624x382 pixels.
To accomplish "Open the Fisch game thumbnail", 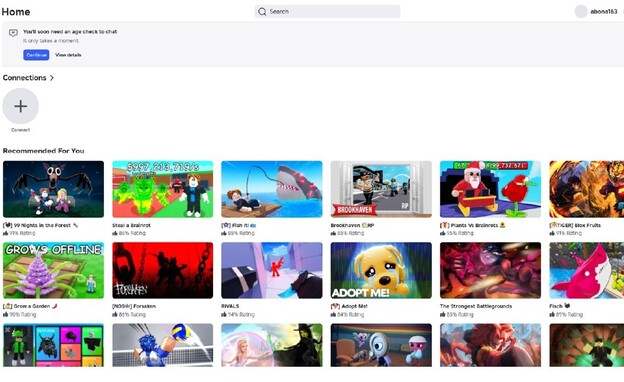I will 587,270.
